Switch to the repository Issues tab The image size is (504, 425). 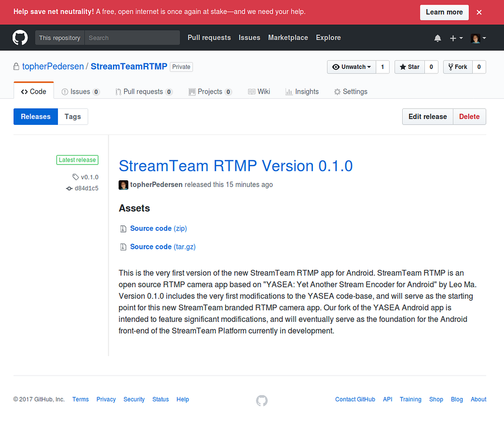(x=80, y=92)
